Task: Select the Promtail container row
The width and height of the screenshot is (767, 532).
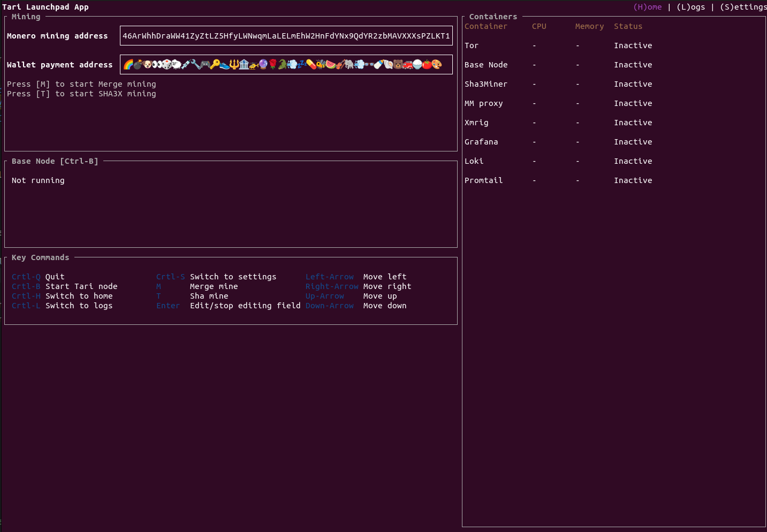Action: point(558,180)
